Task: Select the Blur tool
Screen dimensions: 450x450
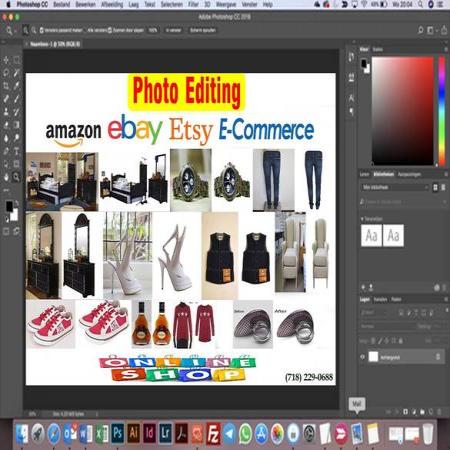Action: click(x=6, y=138)
